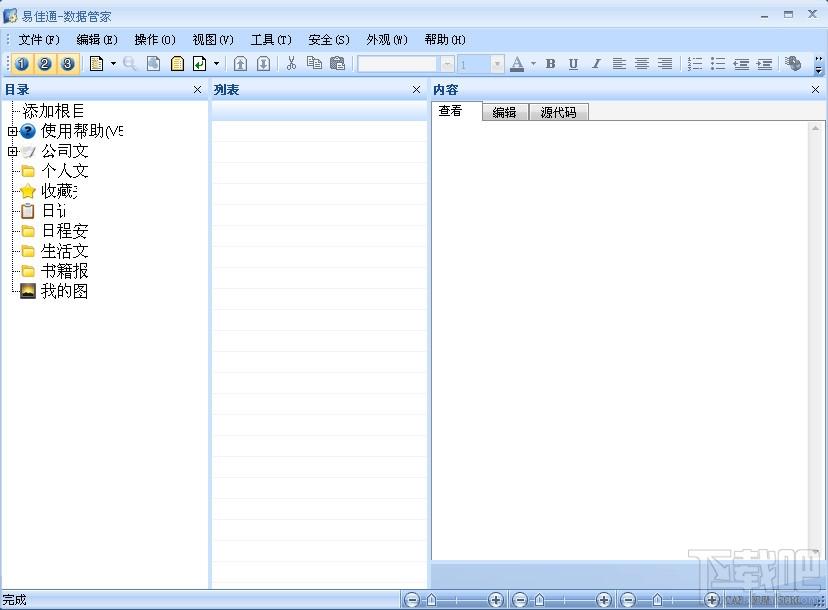
Task: Toggle the panel 2 view button
Action: coord(45,64)
